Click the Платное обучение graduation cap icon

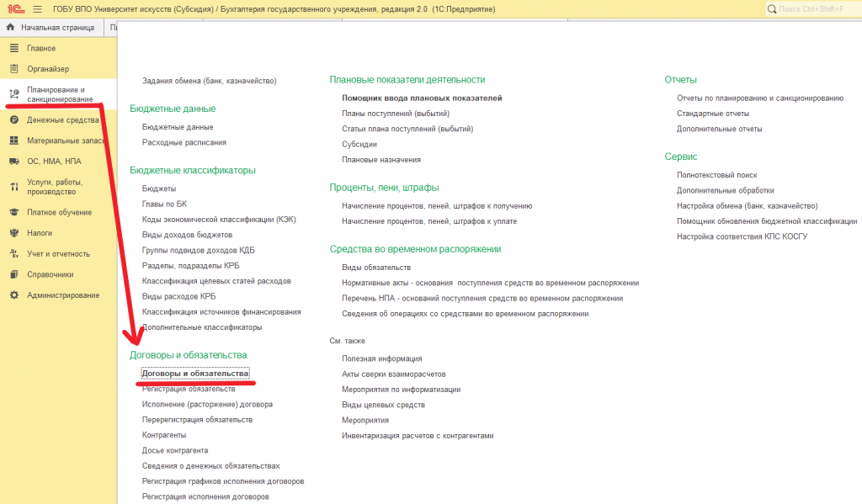pos(14,212)
